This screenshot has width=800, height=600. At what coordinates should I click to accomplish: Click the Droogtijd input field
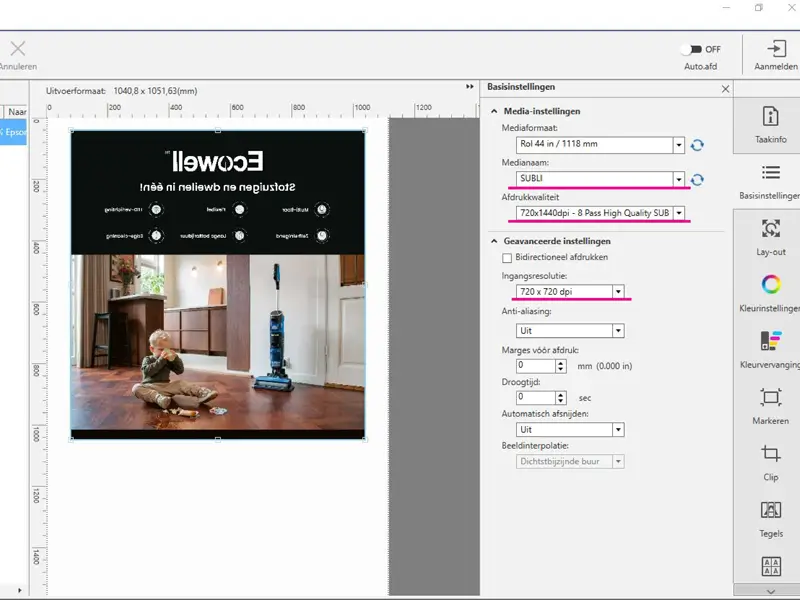(x=534, y=397)
